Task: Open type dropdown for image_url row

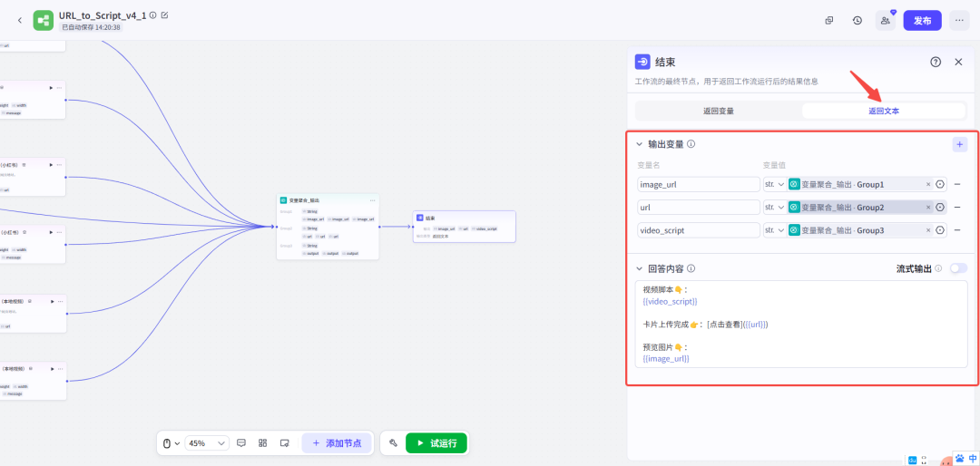Action: tap(775, 184)
